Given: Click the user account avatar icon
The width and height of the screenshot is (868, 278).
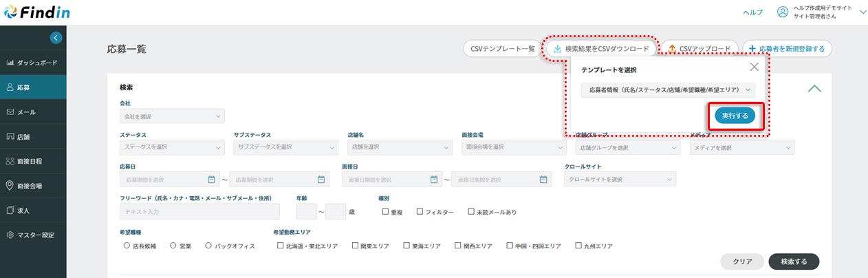Looking at the screenshot, I should click(782, 12).
